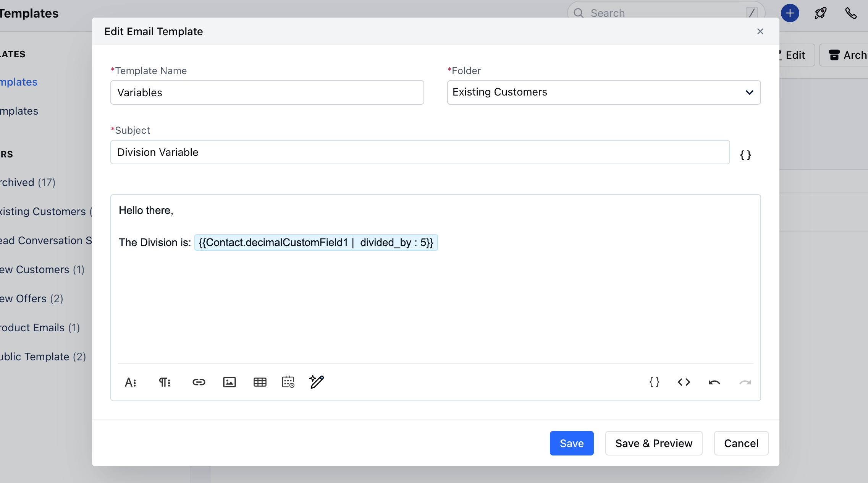Image resolution: width=868 pixels, height=483 pixels.
Task: Click the insert link icon
Action: (199, 382)
